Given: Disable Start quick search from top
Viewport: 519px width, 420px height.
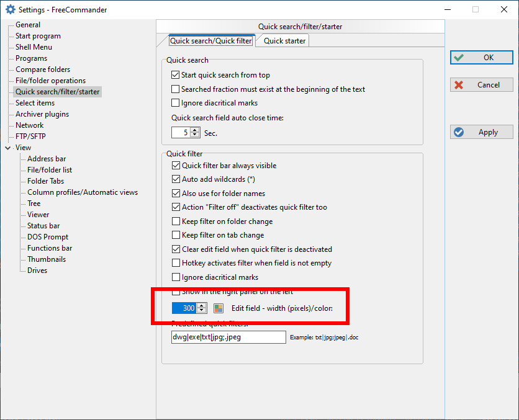Looking at the screenshot, I should click(x=175, y=75).
